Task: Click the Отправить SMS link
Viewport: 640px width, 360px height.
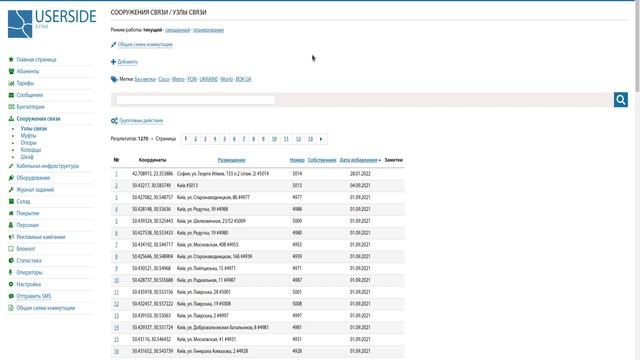Action: tap(34, 296)
